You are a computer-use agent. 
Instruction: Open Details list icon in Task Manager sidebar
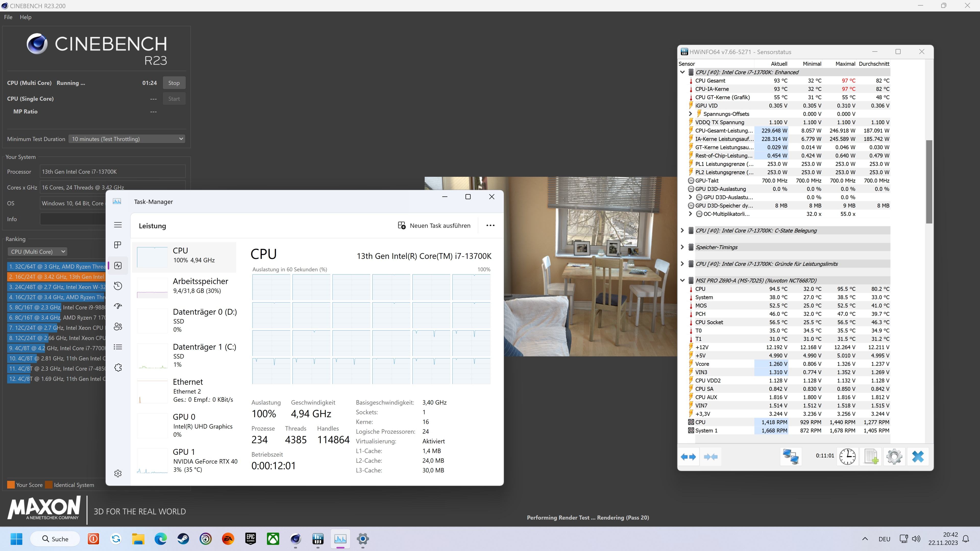[118, 347]
